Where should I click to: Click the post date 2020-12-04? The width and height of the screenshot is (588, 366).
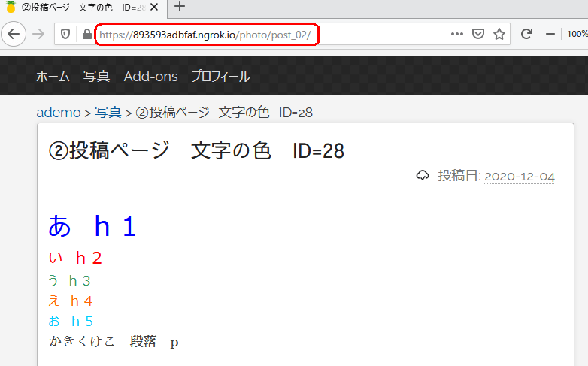[x=520, y=177]
